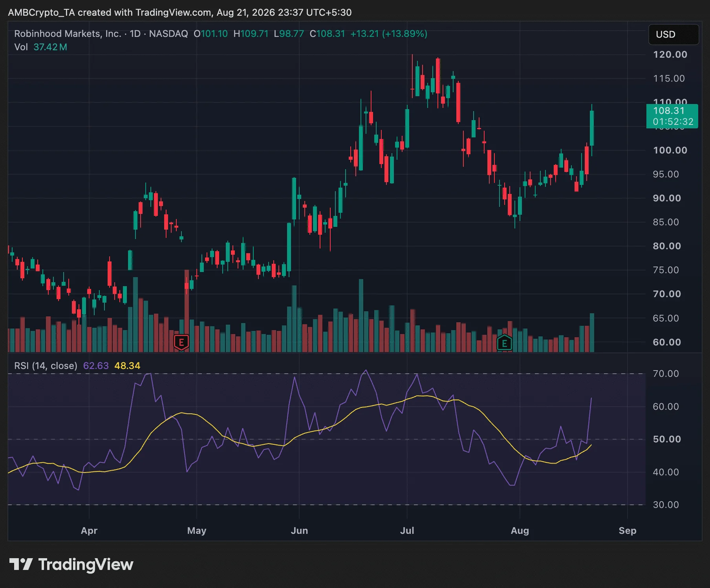This screenshot has height=588, width=710.
Task: Click the Jun label on the time axis
Action: point(299,531)
